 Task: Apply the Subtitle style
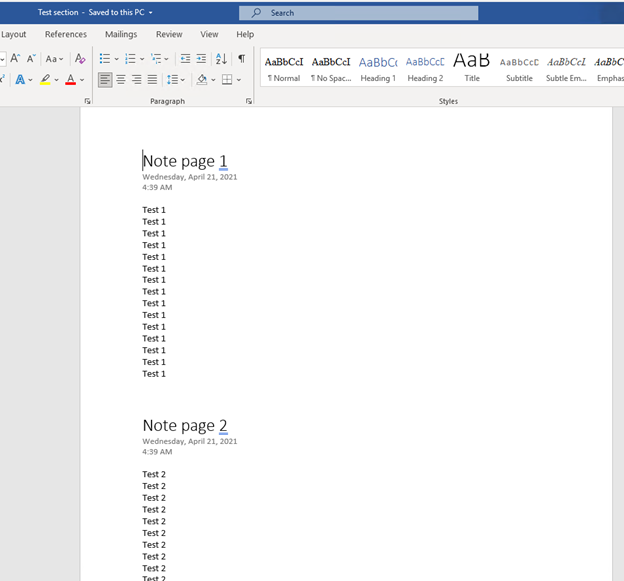(x=519, y=69)
